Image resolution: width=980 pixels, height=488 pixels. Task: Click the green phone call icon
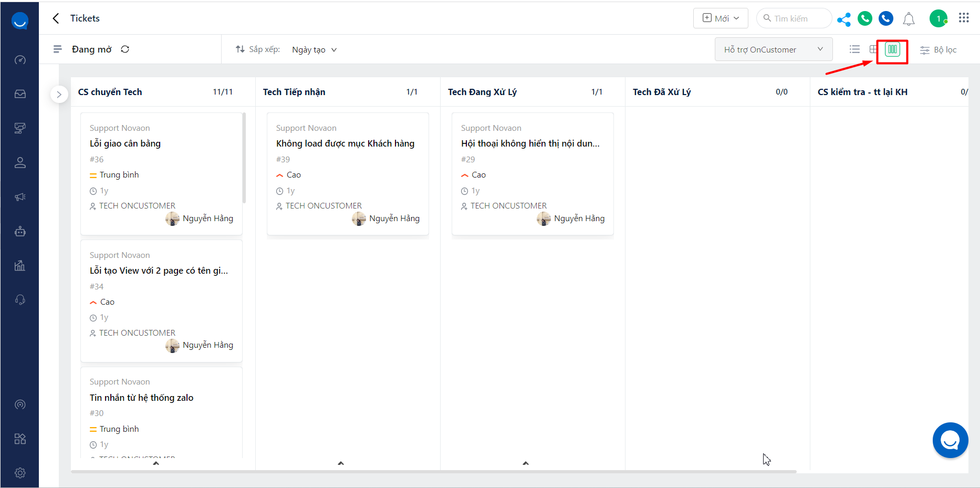click(x=865, y=19)
